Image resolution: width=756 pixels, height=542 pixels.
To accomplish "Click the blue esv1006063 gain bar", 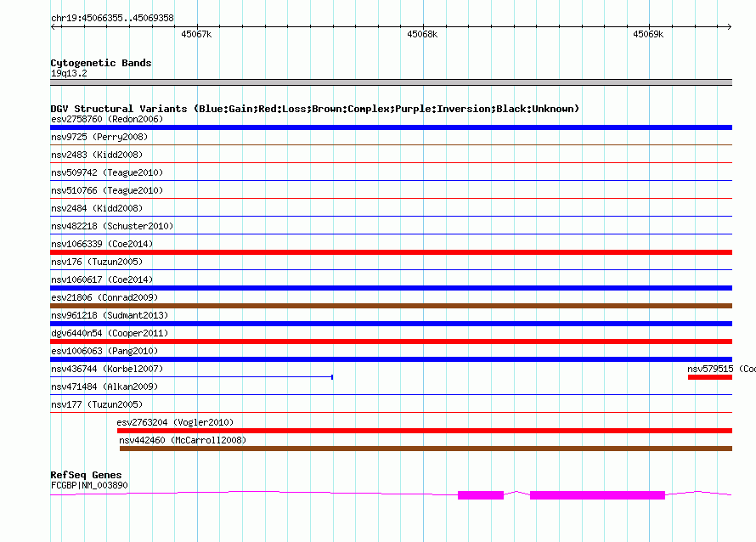I will (391, 359).
